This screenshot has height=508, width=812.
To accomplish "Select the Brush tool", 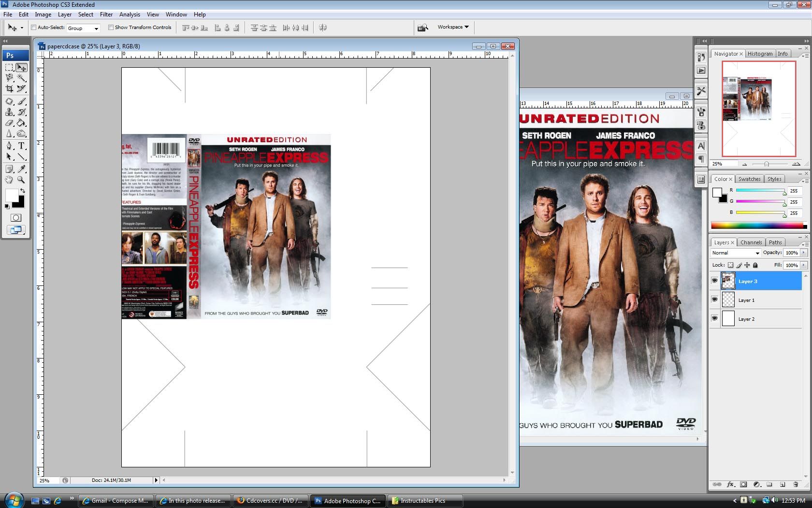I will tap(21, 102).
